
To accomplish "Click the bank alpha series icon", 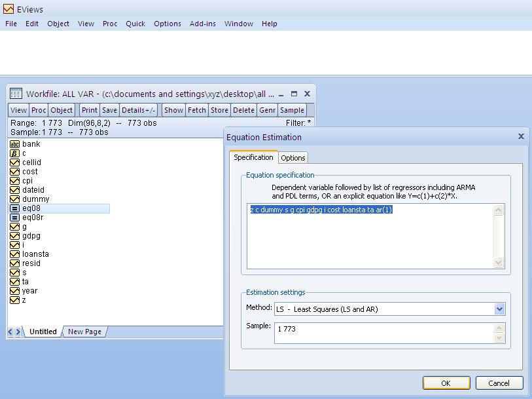I will [x=14, y=144].
